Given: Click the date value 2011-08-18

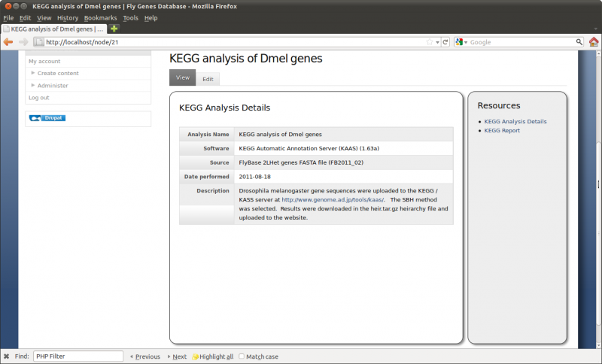Looking at the screenshot, I should [x=254, y=177].
